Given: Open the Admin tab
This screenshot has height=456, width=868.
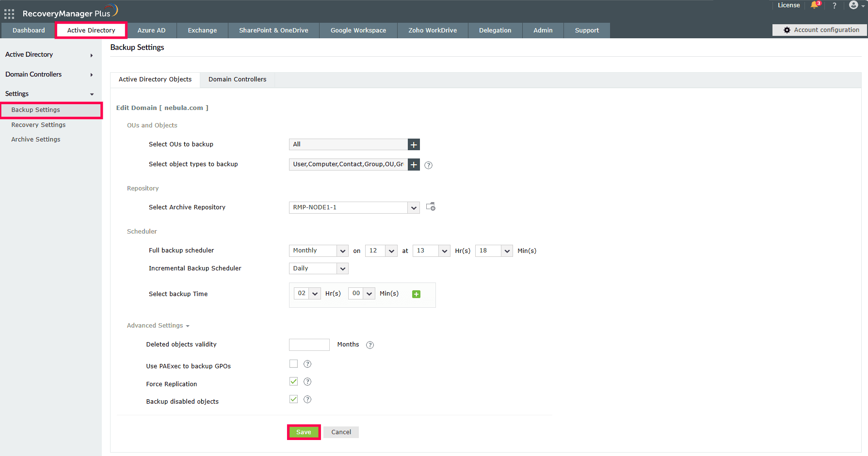Looking at the screenshot, I should tap(543, 30).
